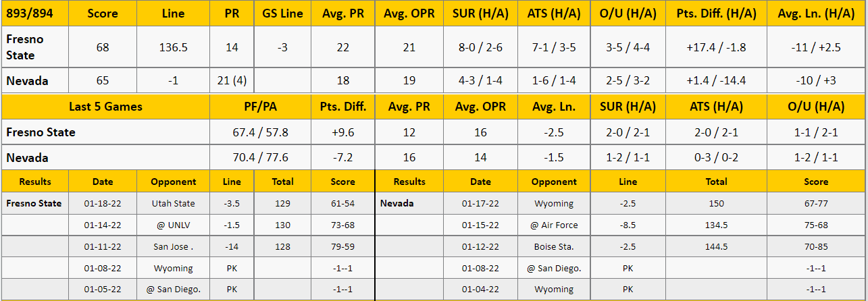Select the Fresno State score 68

tap(103, 47)
